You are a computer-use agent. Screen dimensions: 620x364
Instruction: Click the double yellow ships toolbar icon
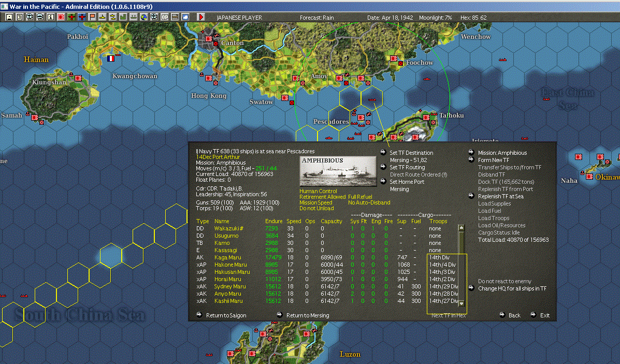pos(113,17)
